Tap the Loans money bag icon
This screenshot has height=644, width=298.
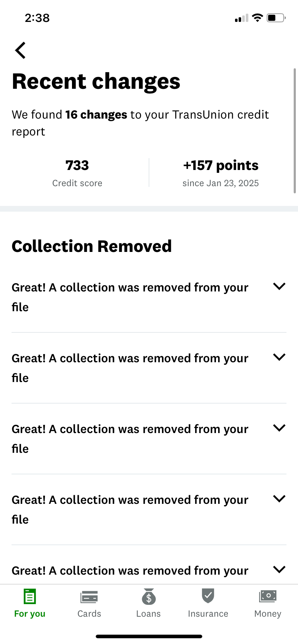[x=149, y=596]
